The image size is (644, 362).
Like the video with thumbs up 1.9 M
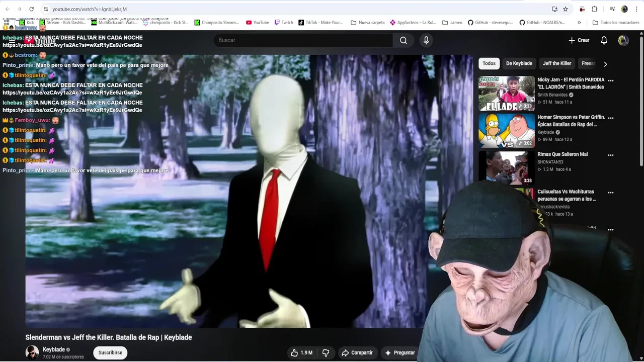tap(301, 353)
